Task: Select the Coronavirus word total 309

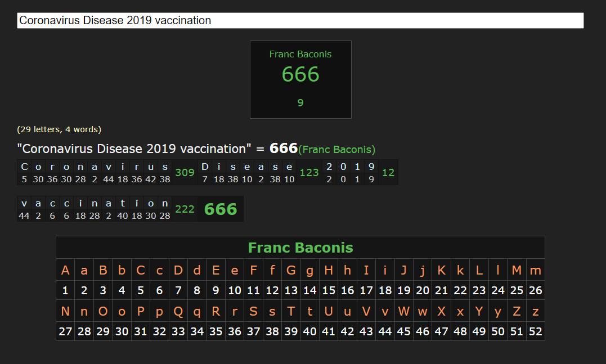Action: pos(185,172)
